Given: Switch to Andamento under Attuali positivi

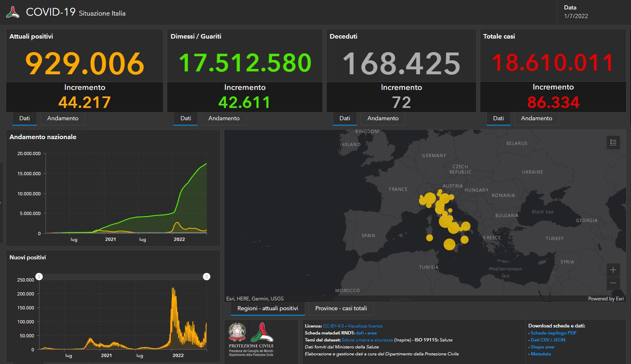Looking at the screenshot, I should pos(62,118).
